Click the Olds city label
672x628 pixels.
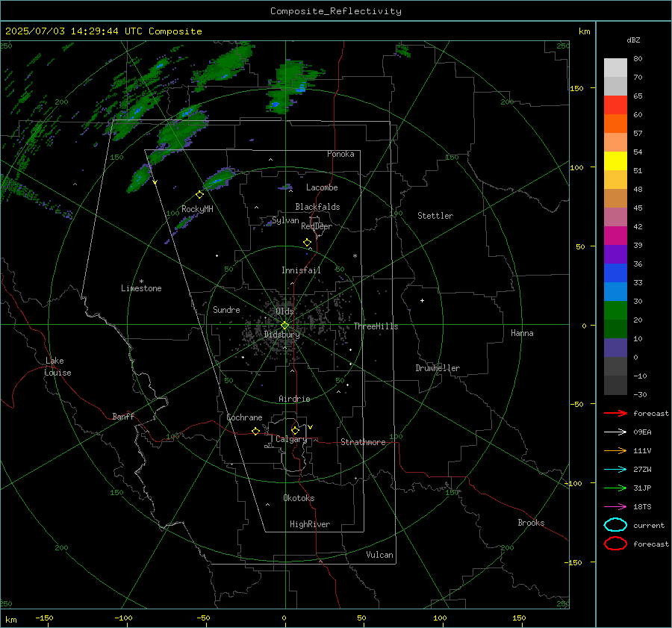click(x=284, y=311)
